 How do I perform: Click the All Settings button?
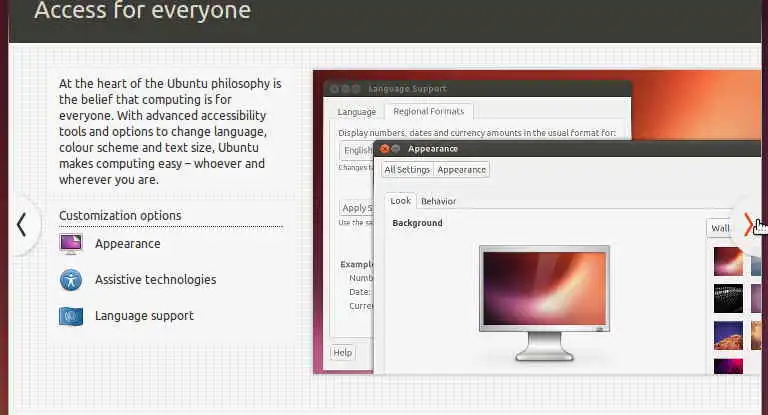pos(407,170)
